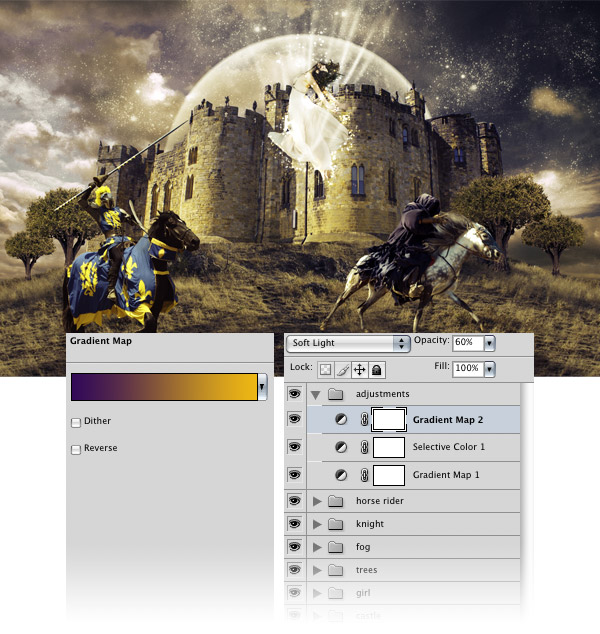The height and width of the screenshot is (634, 600).
Task: Hide the Gradient Map 1 layer
Action: point(294,474)
